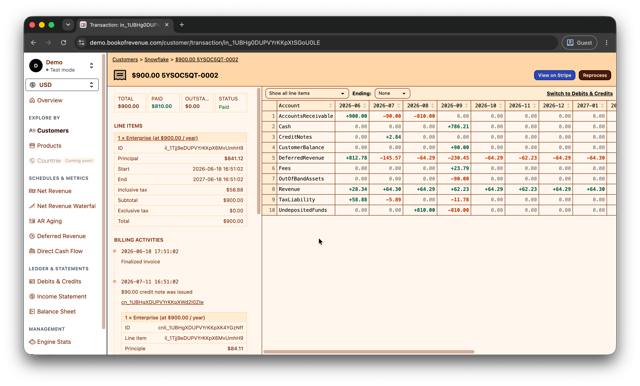Click the AR Aging icon

[x=32, y=221]
